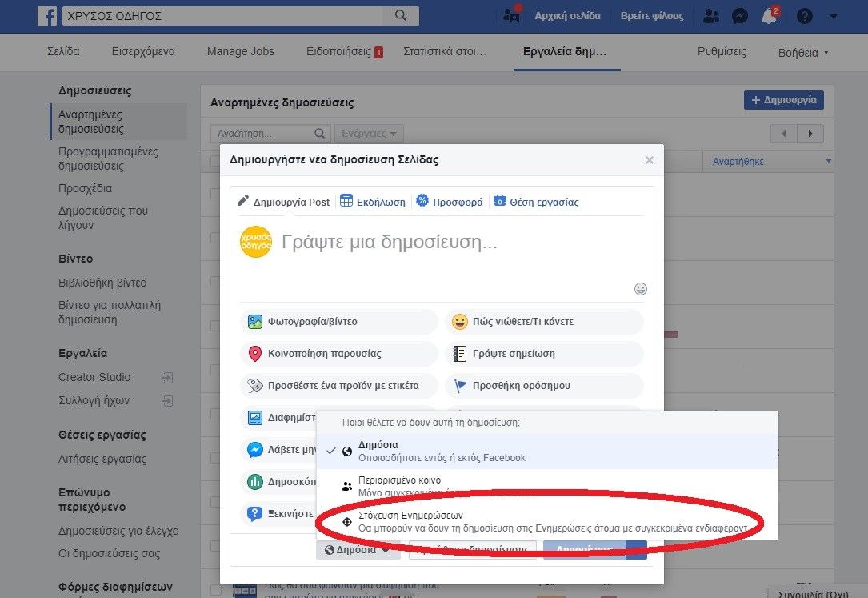Click the note page icon
This screenshot has height=598, width=868.
(459, 353)
